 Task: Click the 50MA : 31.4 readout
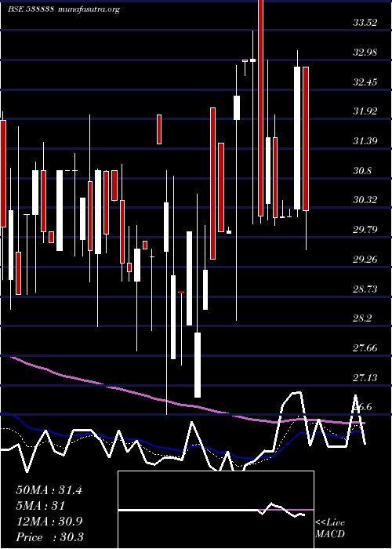coord(49,490)
